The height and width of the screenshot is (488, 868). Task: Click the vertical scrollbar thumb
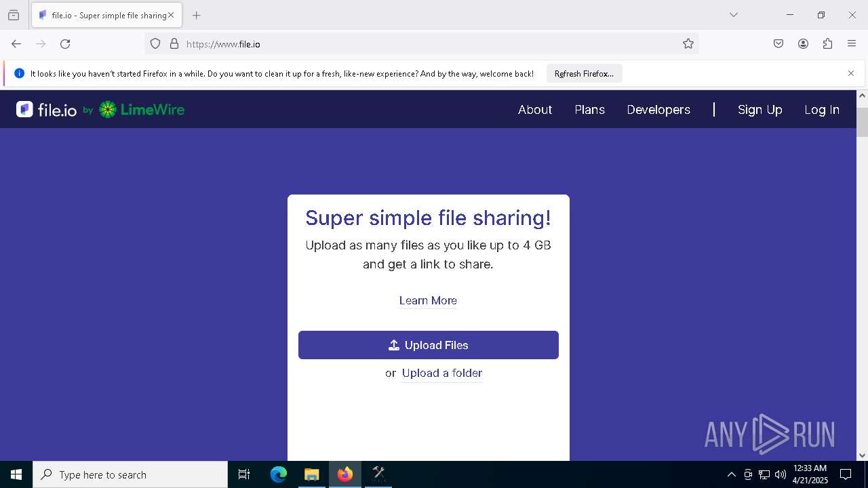[x=862, y=121]
